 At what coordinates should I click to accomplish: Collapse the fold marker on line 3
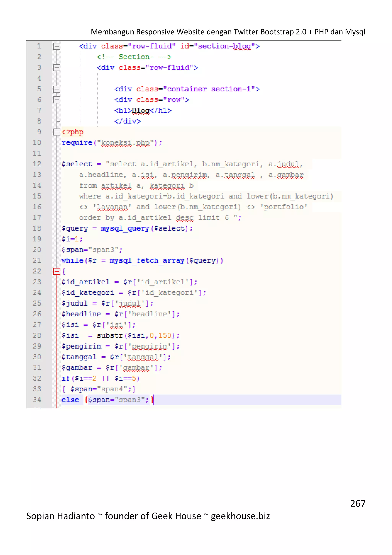57,68
